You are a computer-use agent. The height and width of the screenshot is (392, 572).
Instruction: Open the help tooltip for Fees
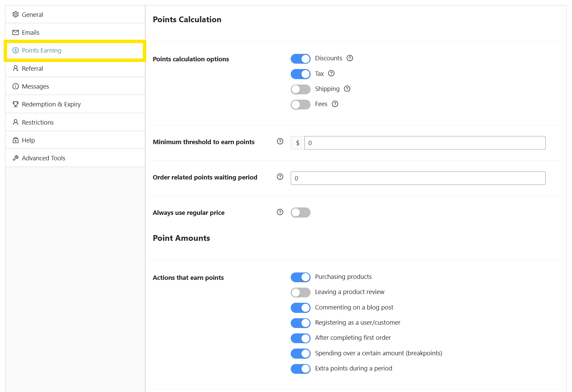(x=335, y=104)
